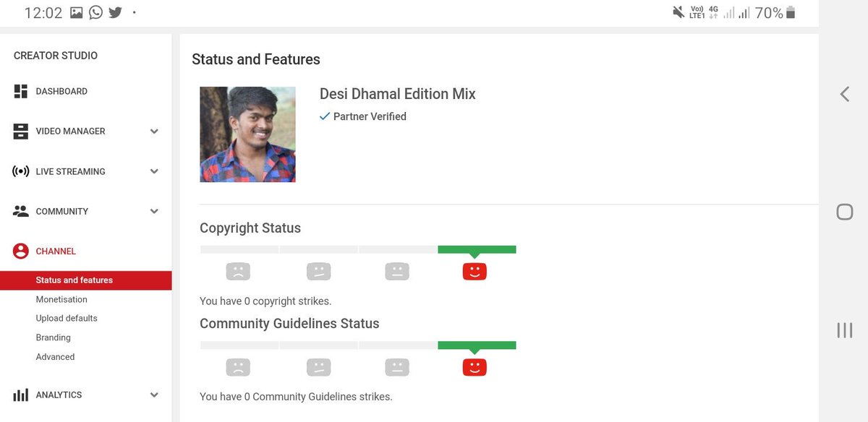
Task: Tap the Android back navigation arrow
Action: (844, 94)
